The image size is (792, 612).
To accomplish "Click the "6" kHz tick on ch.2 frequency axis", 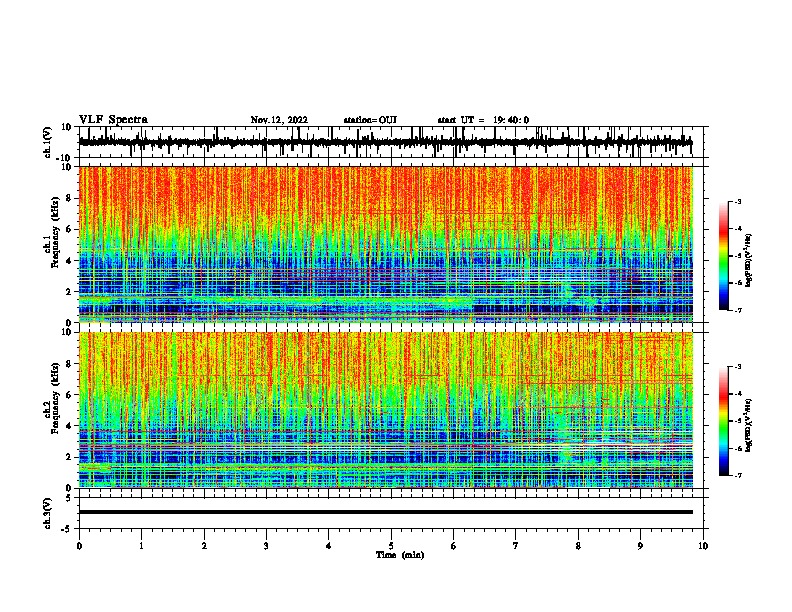I will [x=69, y=394].
